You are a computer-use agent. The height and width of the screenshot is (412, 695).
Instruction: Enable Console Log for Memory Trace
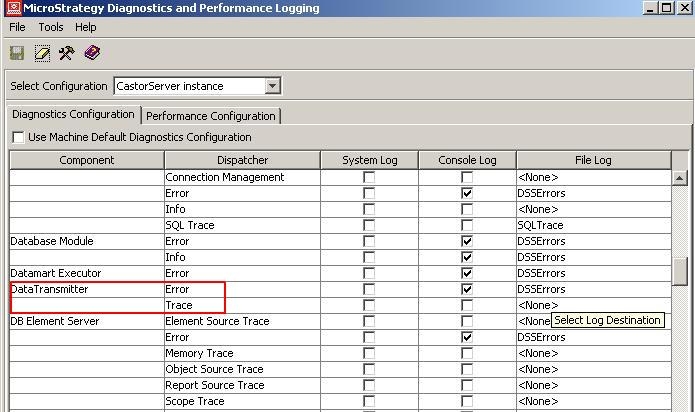coord(467,353)
